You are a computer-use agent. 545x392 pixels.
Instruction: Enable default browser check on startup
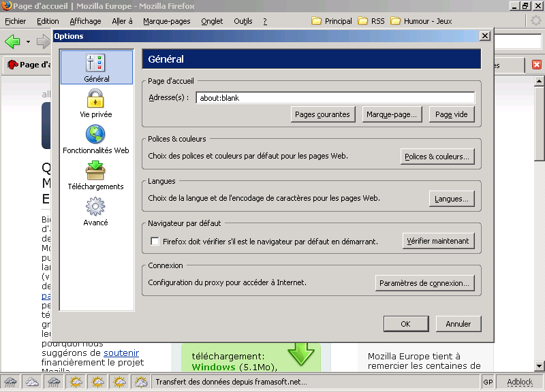155,242
